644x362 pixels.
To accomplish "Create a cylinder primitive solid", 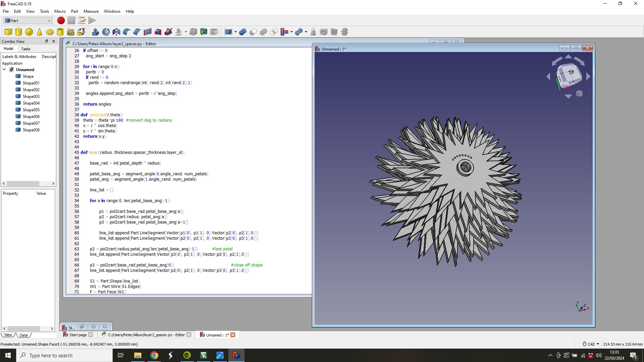I will 19,32.
